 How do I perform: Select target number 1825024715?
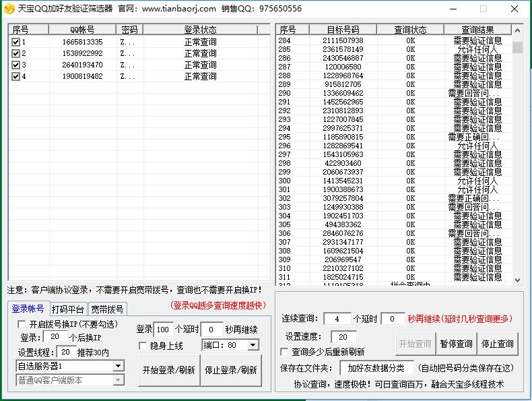tap(343, 278)
